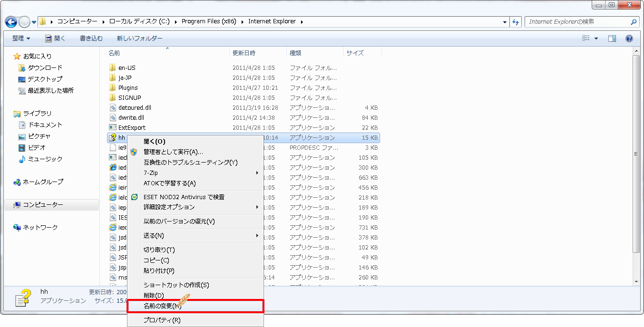Image resolution: width=644 pixels, height=327 pixels.
Task: Click the hh file icon in the list
Action: point(113,137)
